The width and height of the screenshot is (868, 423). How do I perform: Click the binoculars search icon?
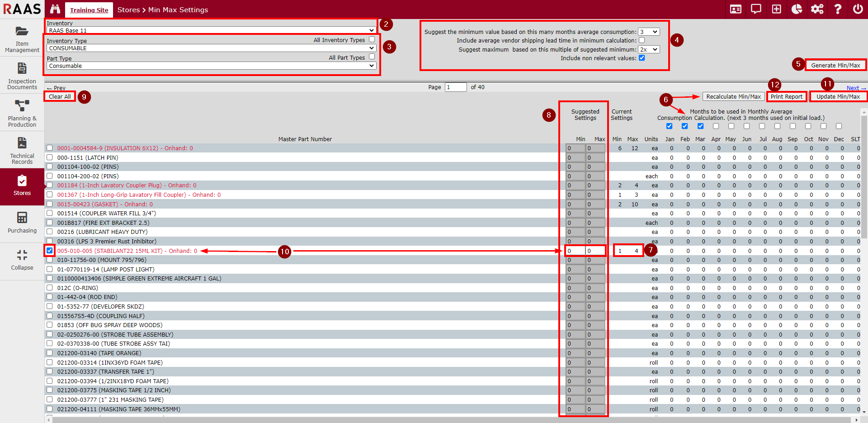click(x=55, y=10)
